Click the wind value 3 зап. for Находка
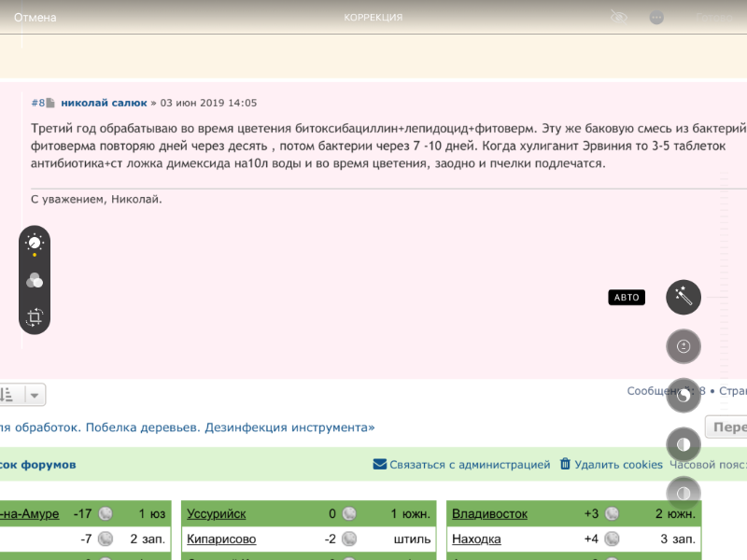This screenshot has width=747, height=560. point(678,539)
